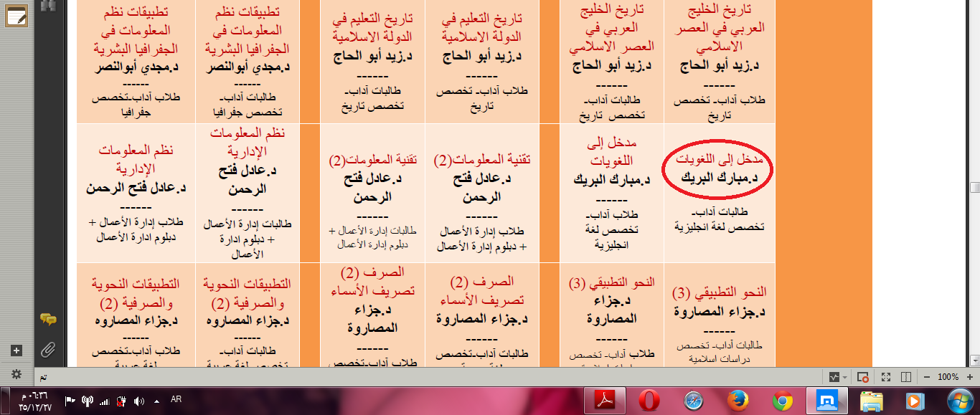980x415 pixels.
Task: Expand the arrow beside the pulse-line monitor icon
Action: pyautogui.click(x=847, y=377)
